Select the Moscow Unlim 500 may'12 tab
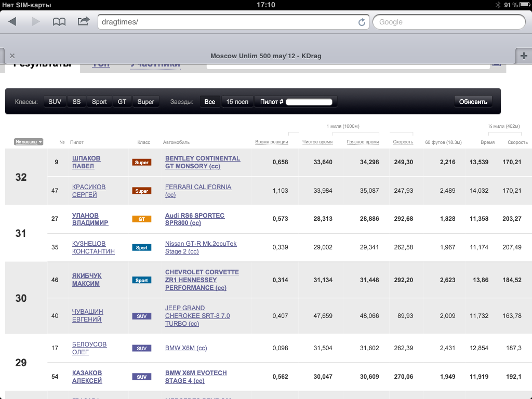 [265, 56]
